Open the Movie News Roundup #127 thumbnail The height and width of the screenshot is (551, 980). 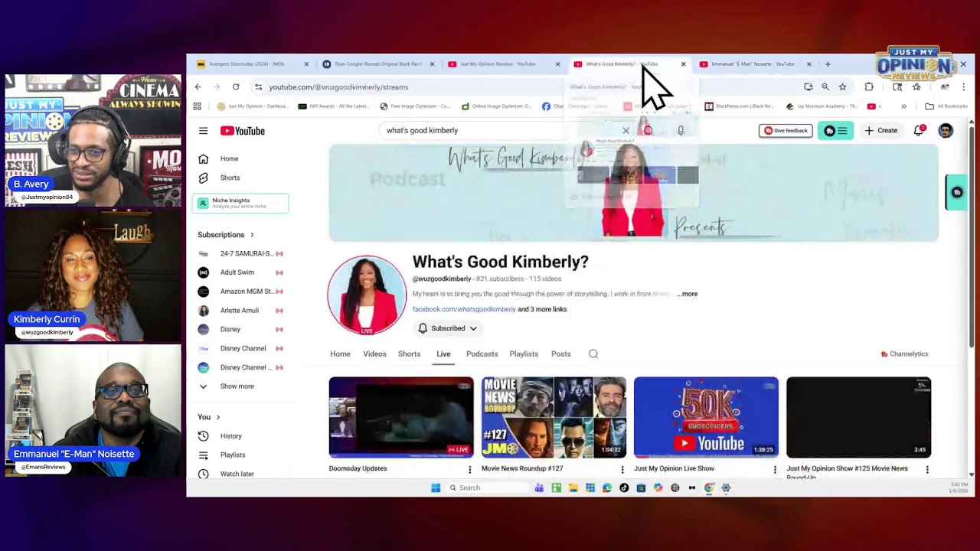(554, 417)
